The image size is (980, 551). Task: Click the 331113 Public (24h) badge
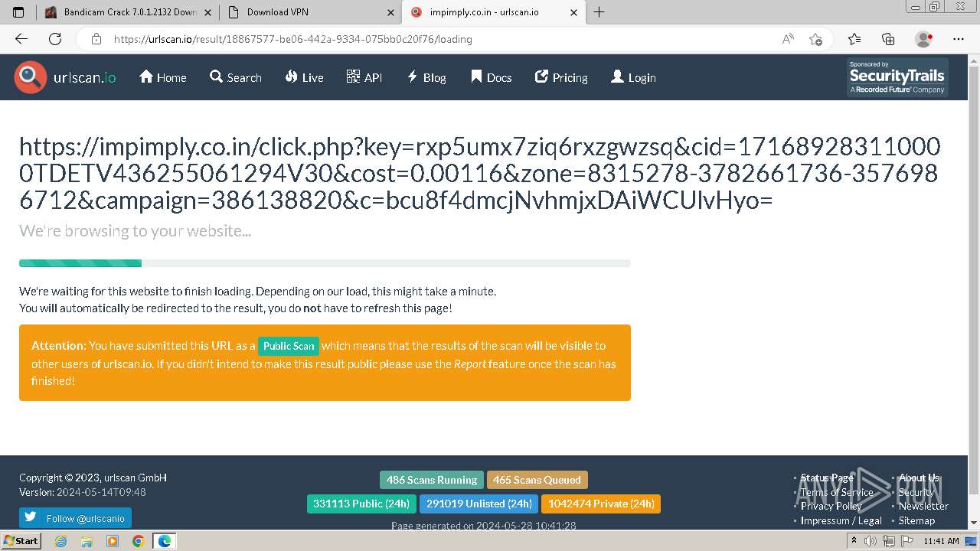tap(361, 504)
